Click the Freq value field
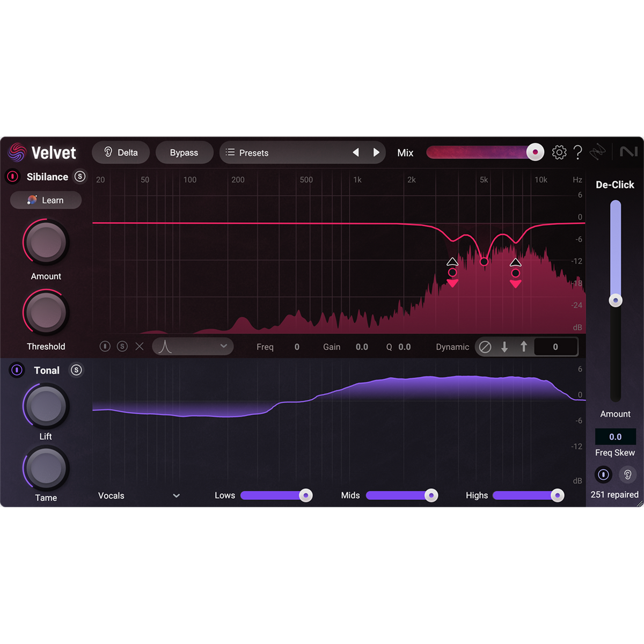This screenshot has width=644, height=644. 297,347
